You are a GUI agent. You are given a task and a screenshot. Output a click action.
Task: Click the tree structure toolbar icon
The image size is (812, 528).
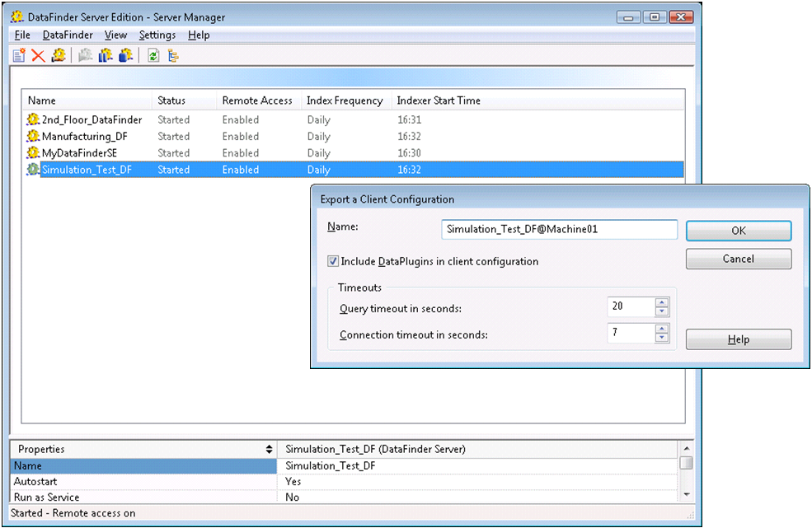[x=173, y=55]
